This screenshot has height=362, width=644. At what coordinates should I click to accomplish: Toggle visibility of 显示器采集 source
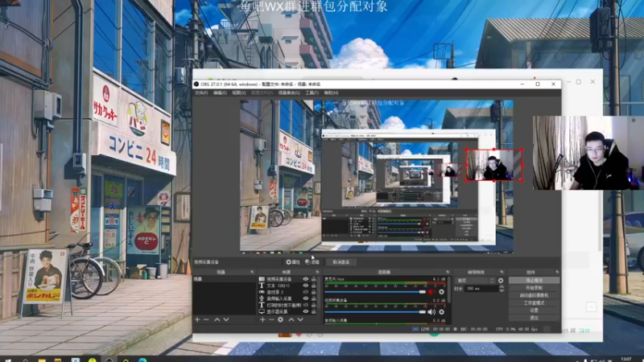pos(306,311)
